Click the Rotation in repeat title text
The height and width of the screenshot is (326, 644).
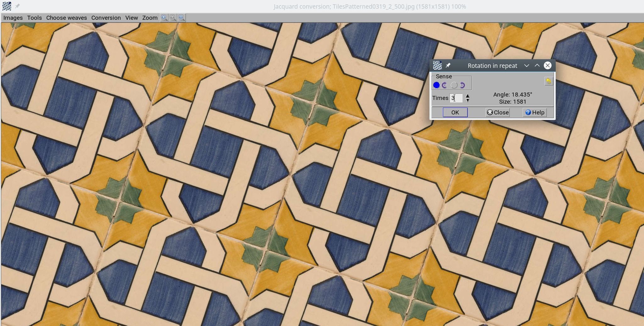[492, 66]
